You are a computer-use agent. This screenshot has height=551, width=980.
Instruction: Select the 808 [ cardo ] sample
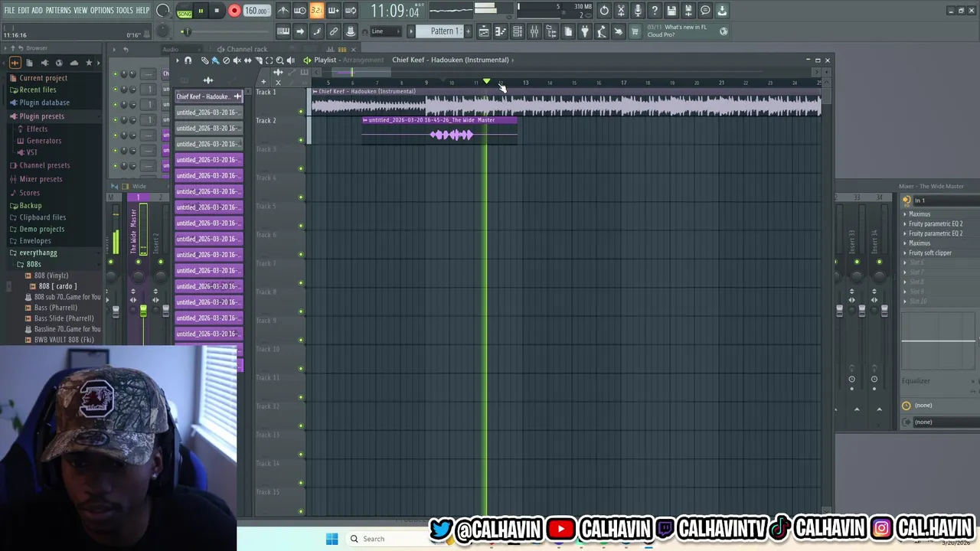[57, 286]
